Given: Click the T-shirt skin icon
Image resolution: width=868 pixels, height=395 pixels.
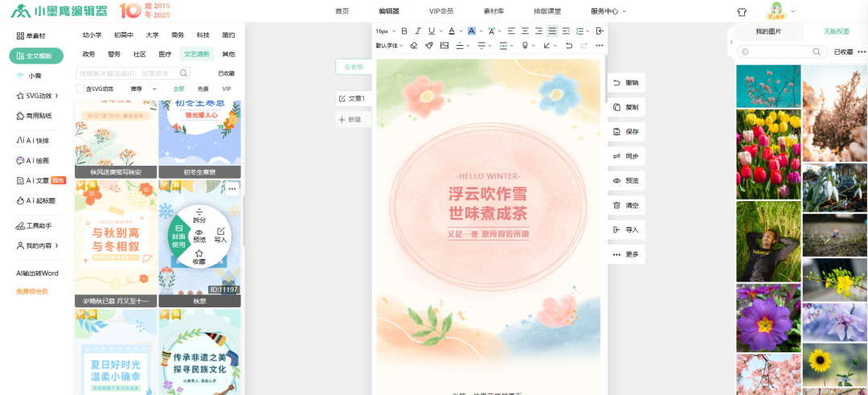Looking at the screenshot, I should coord(742,11).
